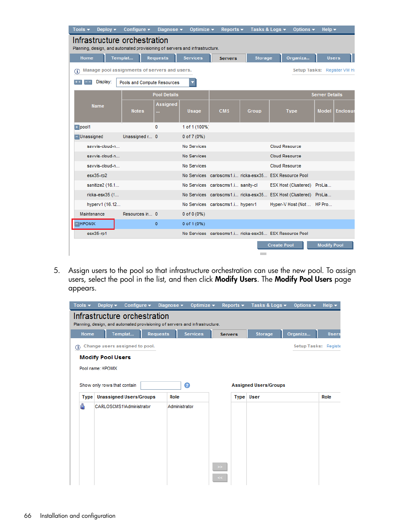The width and height of the screenshot is (399, 532).
Task: Click the blue help icon next to the filter field
Action: click(187, 385)
